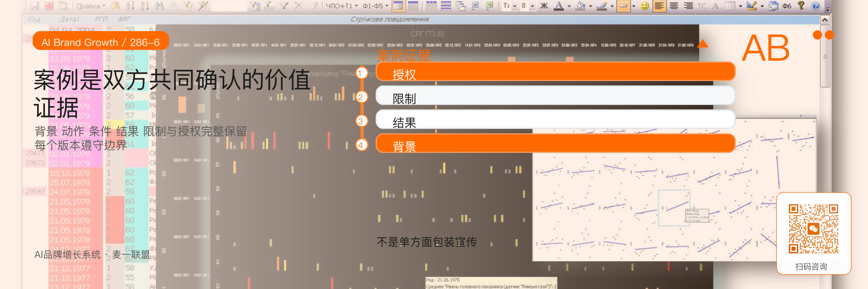The width and height of the screenshot is (868, 289).
Task: Export to Word icon
Action: tap(475, 6)
